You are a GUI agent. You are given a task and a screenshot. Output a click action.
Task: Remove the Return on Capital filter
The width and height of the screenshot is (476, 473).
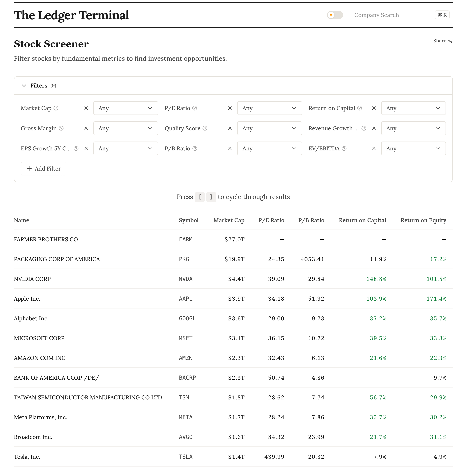click(374, 108)
